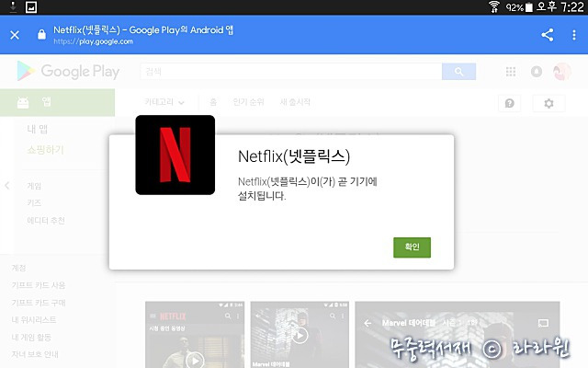Click the Google Play logo
Screen dimensions: 588x368
(x=68, y=71)
